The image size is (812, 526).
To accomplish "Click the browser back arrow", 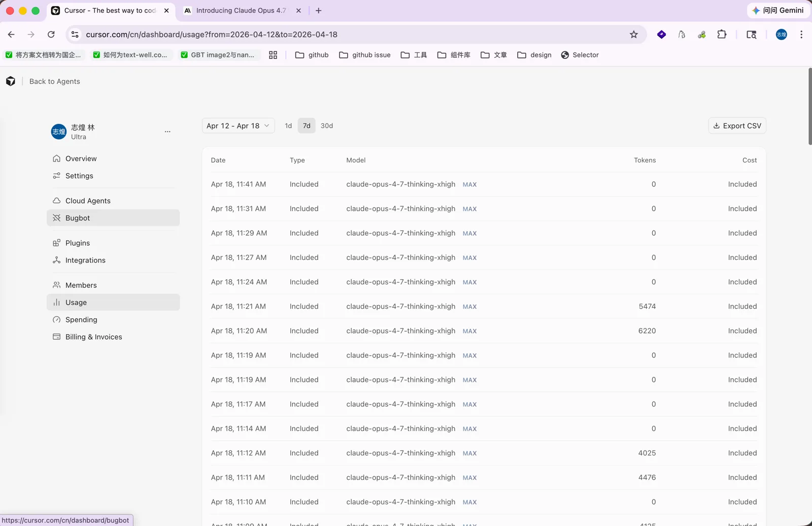I will click(11, 35).
